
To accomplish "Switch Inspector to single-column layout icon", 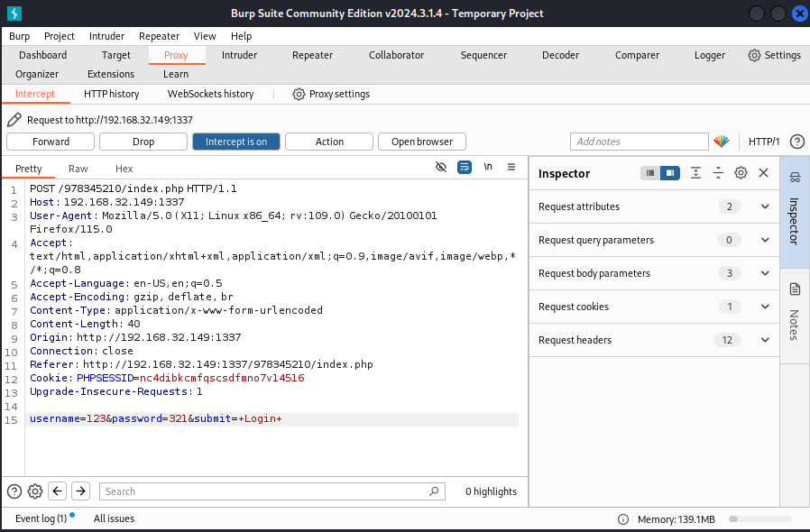I will point(650,173).
